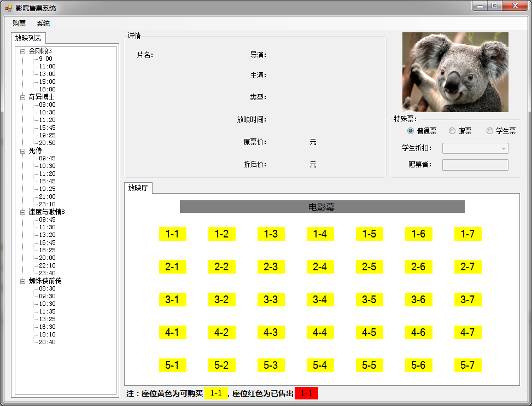Click the red sold 1-1 legend swatch
Screen dimensions: 532x406
pyautogui.click(x=306, y=393)
